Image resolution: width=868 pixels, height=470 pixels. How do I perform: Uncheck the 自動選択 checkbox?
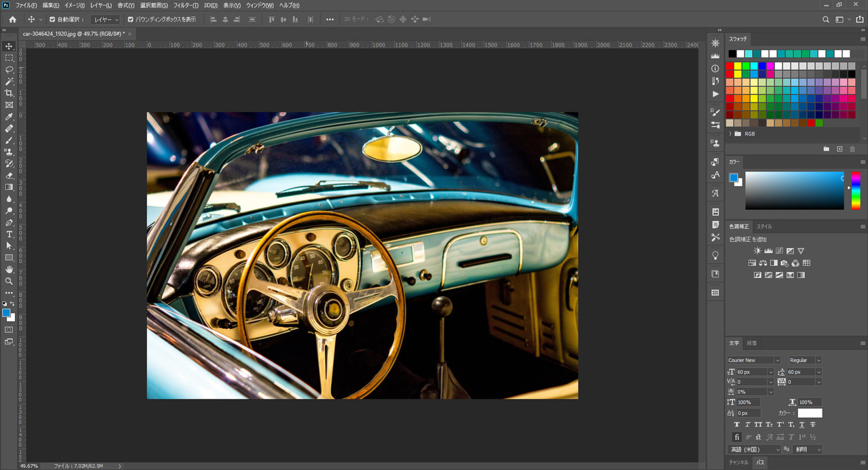52,20
